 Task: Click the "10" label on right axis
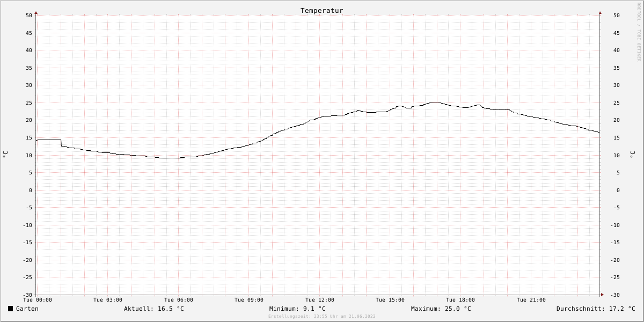click(617, 156)
